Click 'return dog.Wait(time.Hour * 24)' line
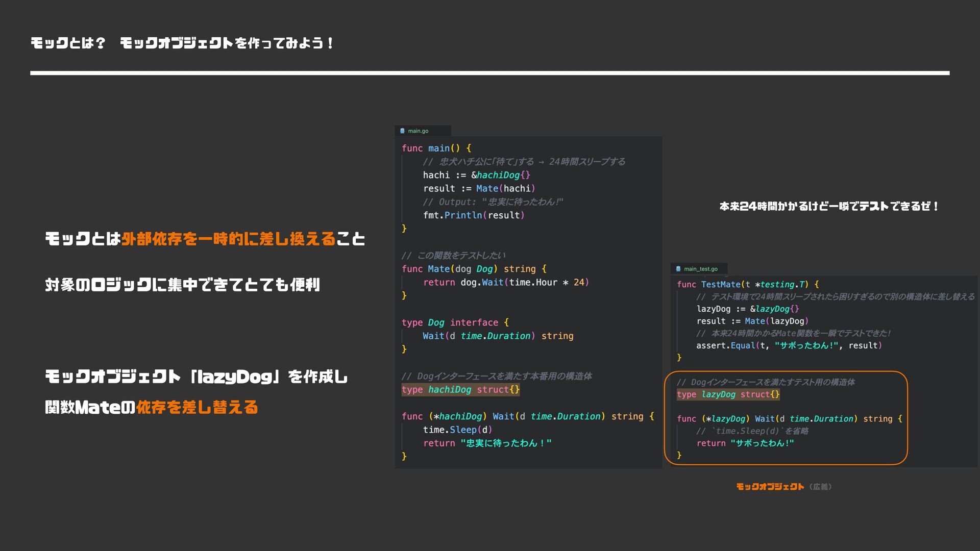Image resolution: width=980 pixels, height=551 pixels. coord(505,283)
